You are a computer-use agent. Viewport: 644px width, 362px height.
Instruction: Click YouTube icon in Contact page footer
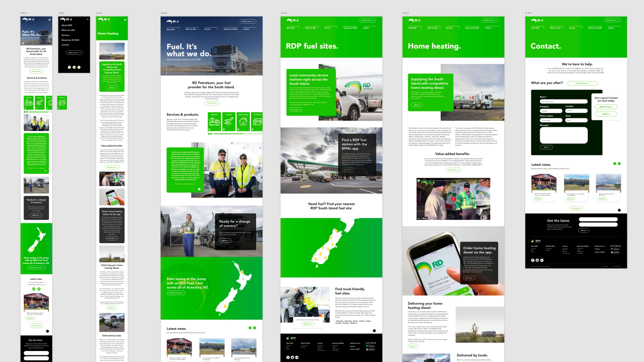(537, 260)
